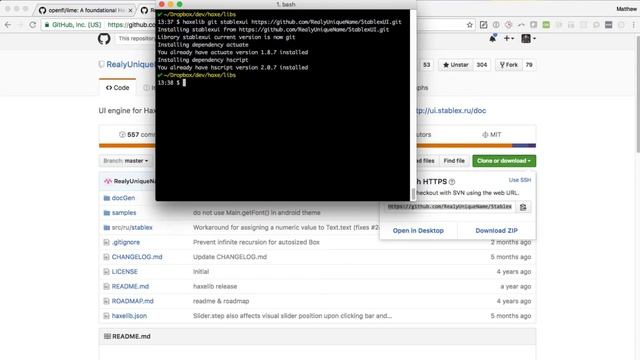Open the 304 stargazers count

point(482,65)
